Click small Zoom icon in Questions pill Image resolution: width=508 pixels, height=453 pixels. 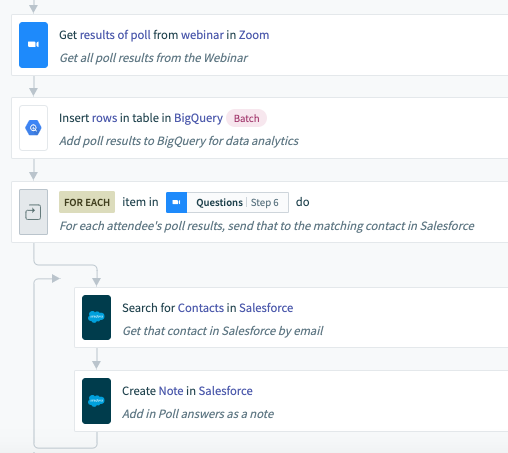click(177, 202)
